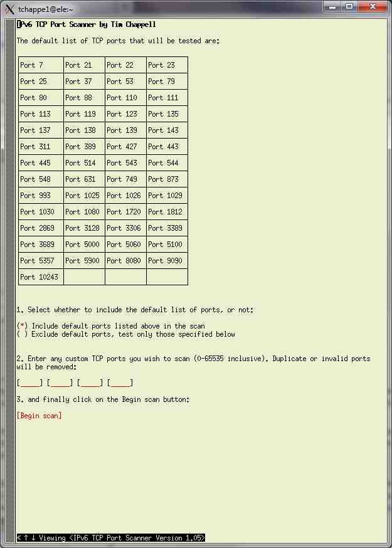Click the second custom port input field

[60, 383]
